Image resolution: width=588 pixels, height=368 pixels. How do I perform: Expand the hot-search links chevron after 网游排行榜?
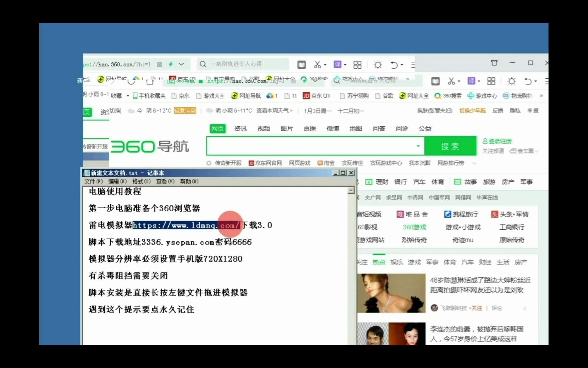click(x=474, y=163)
